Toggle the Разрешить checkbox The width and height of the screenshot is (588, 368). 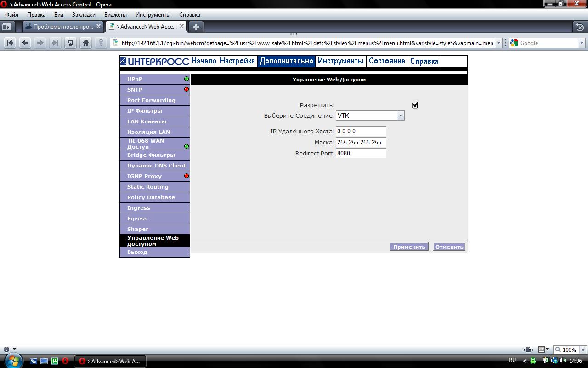point(415,105)
